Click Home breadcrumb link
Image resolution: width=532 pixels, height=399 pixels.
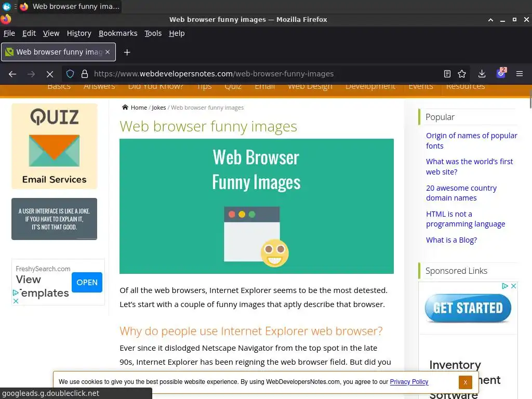pyautogui.click(x=139, y=108)
